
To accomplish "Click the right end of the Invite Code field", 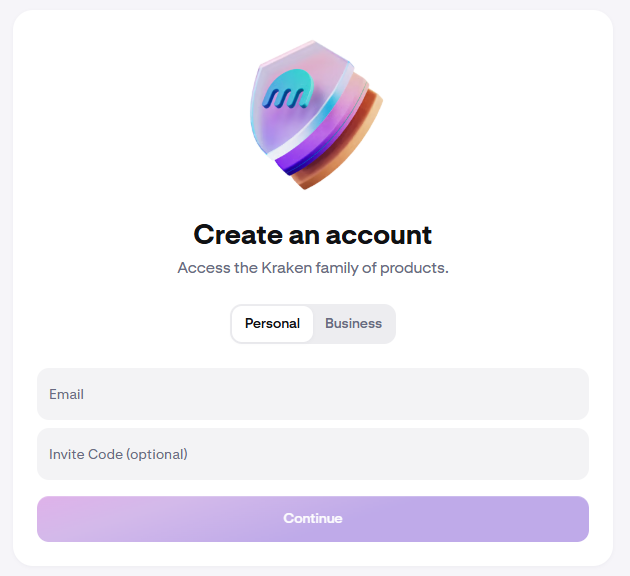I will 570,454.
